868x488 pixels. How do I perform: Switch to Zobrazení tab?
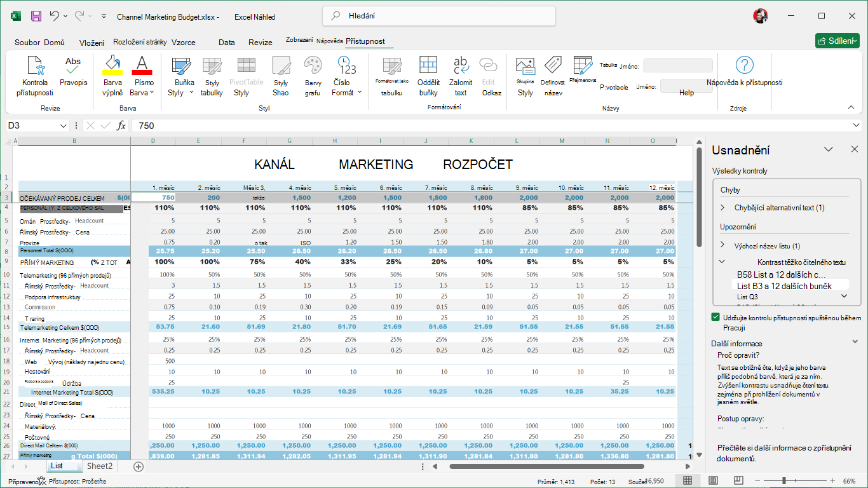(299, 39)
